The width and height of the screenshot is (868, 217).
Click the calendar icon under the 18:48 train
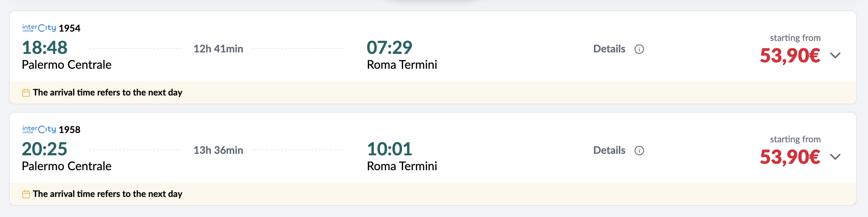[26, 93]
